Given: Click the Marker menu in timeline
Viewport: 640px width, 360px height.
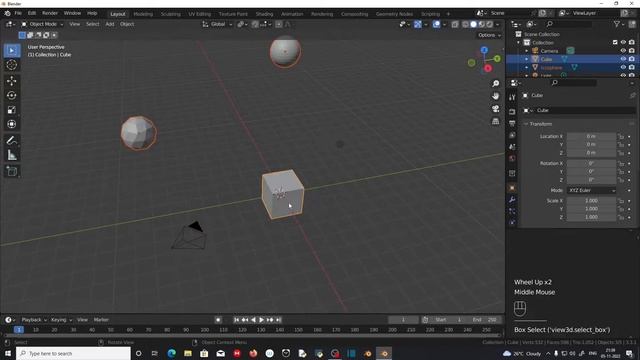Looking at the screenshot, I should tap(101, 320).
